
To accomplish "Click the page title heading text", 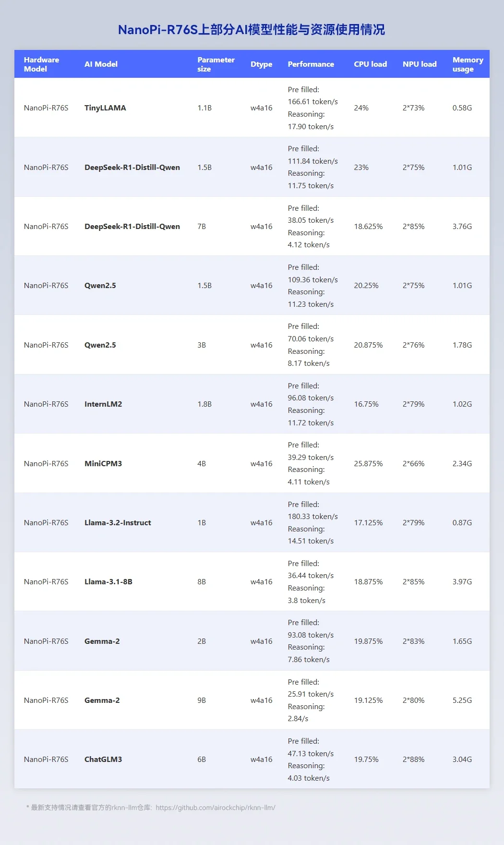I will tap(252, 30).
